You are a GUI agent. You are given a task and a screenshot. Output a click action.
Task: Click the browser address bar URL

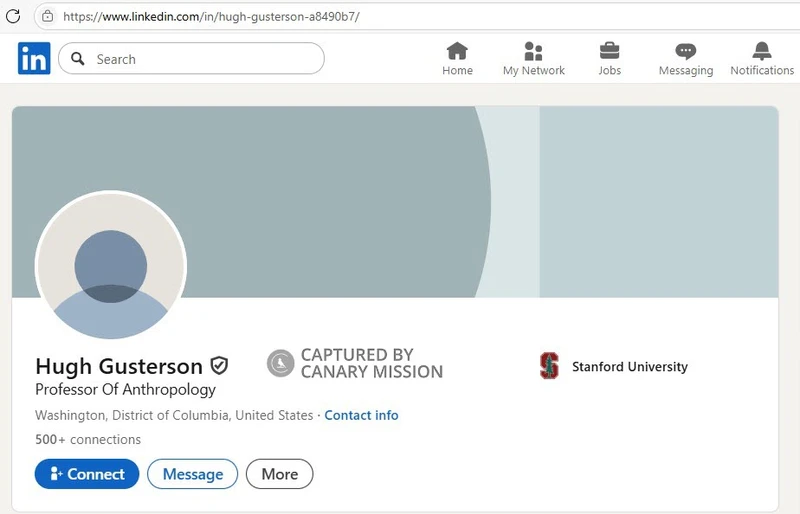[211, 16]
